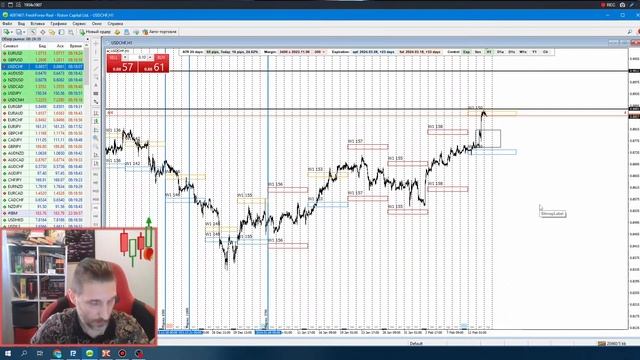Select the NZDUSD row in Market Watch

(x=42, y=80)
